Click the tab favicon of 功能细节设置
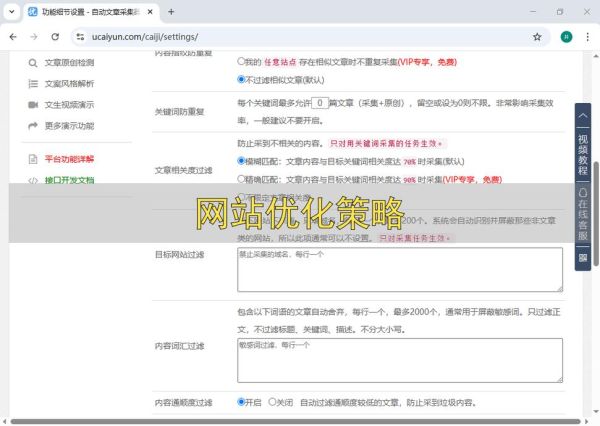Image resolution: width=600 pixels, height=426 pixels. [x=33, y=12]
